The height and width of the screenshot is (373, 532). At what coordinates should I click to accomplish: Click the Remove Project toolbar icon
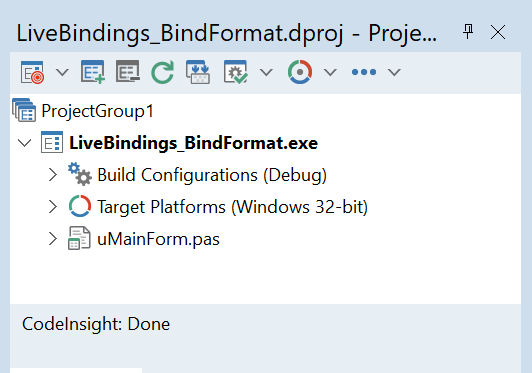(x=128, y=71)
